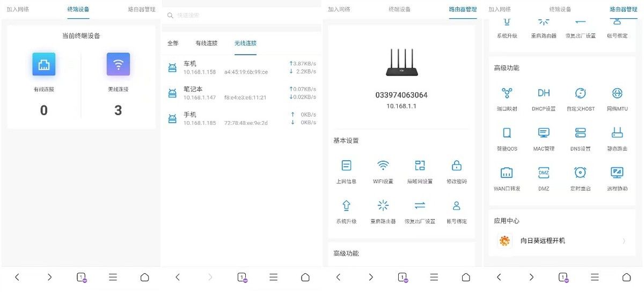644x292 pixels.
Task: Switch to the 全部 devices tab
Action: [173, 43]
